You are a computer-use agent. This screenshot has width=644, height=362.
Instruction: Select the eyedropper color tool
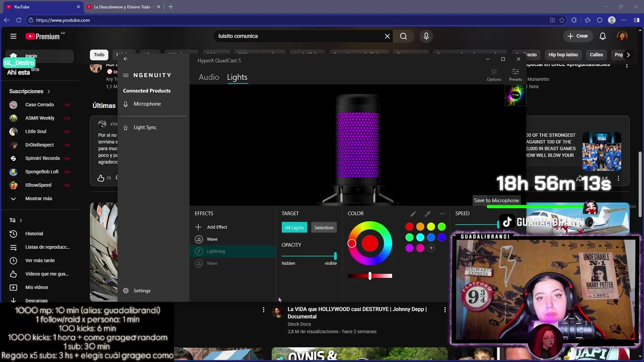coord(428,214)
